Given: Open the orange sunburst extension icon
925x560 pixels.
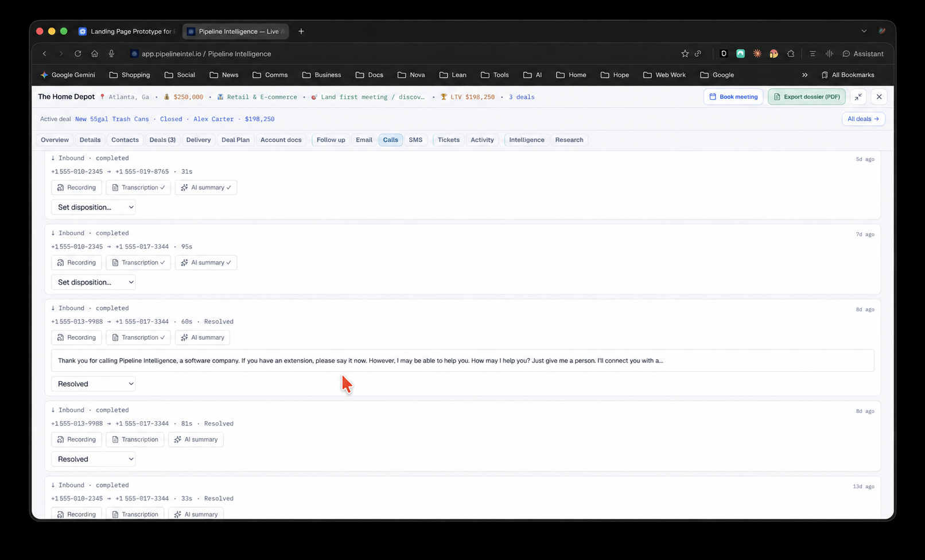Looking at the screenshot, I should 757,53.
